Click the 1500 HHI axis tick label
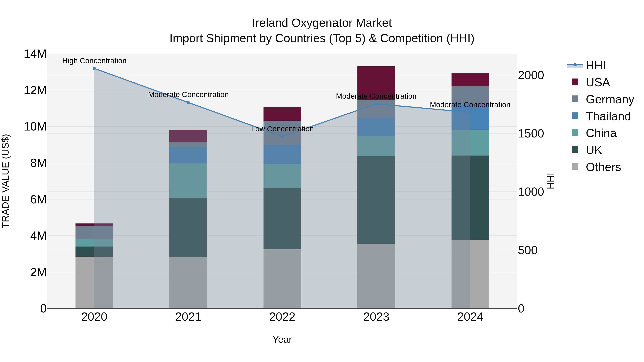644x362 pixels. tap(531, 134)
